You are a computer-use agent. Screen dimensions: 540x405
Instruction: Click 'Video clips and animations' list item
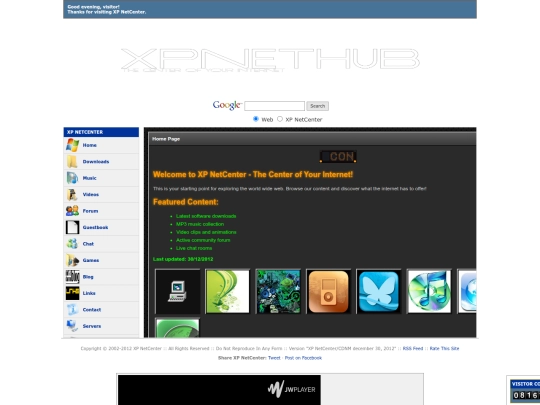tap(206, 232)
